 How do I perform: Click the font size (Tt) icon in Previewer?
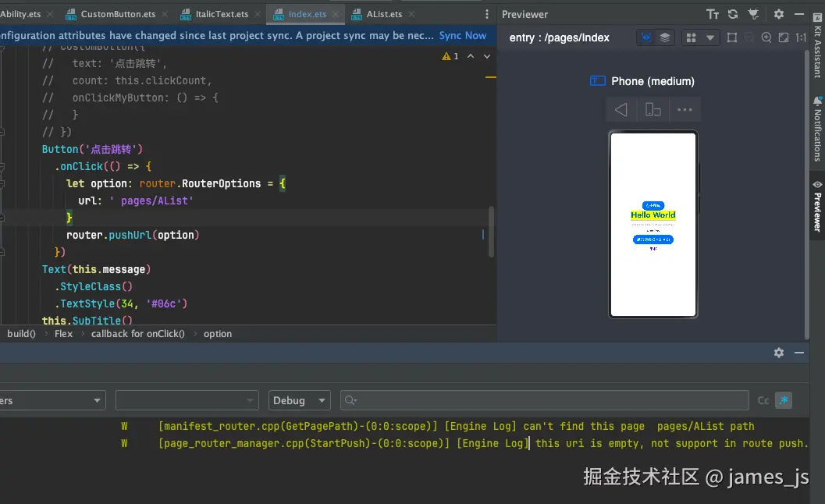coord(713,14)
